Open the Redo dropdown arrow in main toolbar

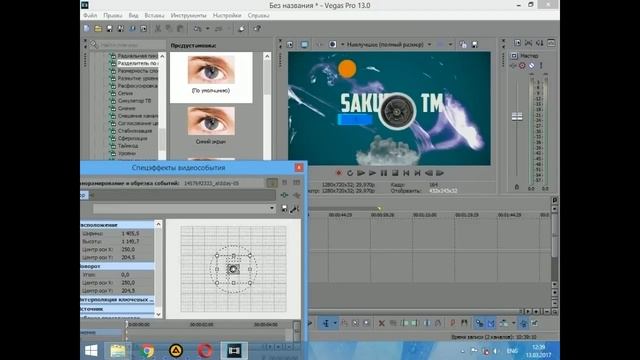pyautogui.click(x=229, y=29)
